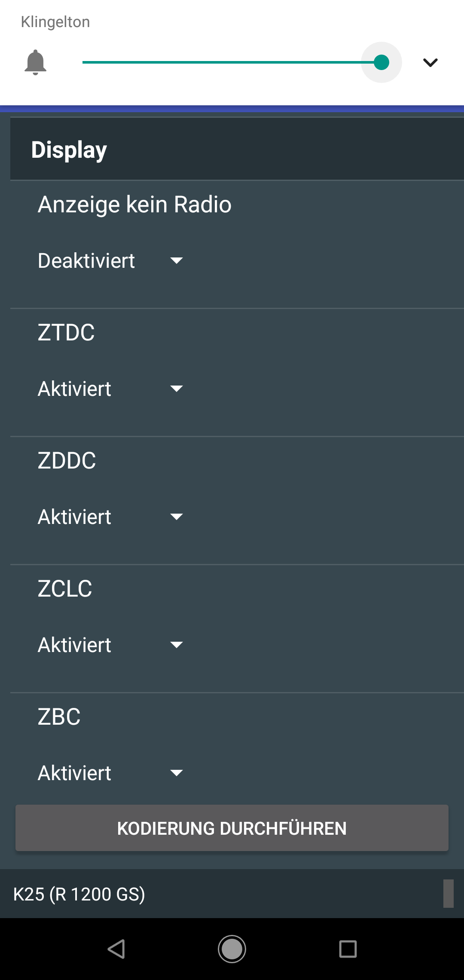Tap the Android home circle icon
Screen dimensions: 464x980
pos(232,949)
